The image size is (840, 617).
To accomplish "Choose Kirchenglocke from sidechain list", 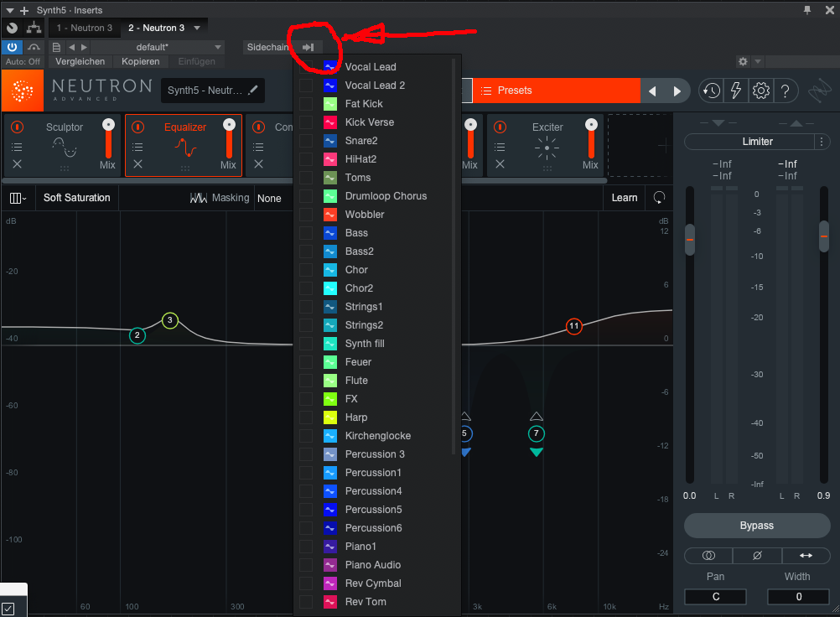I will (378, 435).
